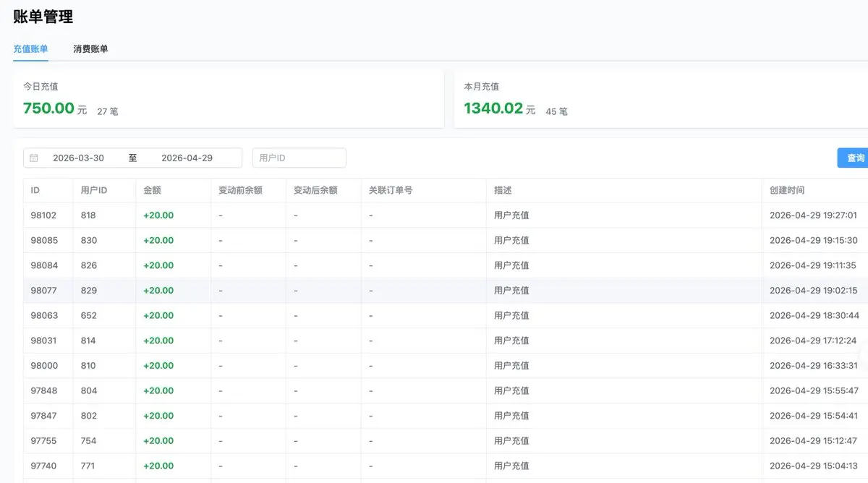Image resolution: width=868 pixels, height=483 pixels.
Task: Select record ID 97848
Action: [x=44, y=390]
